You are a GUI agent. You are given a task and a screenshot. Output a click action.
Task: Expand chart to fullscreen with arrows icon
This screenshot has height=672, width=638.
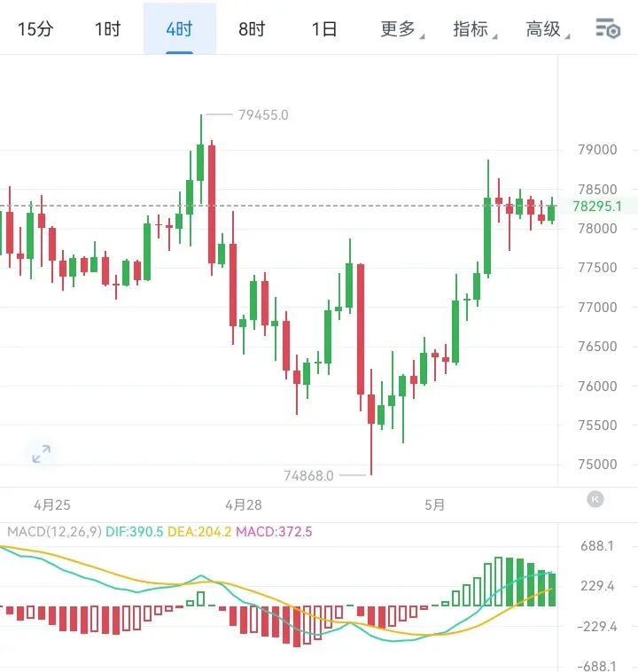click(42, 454)
